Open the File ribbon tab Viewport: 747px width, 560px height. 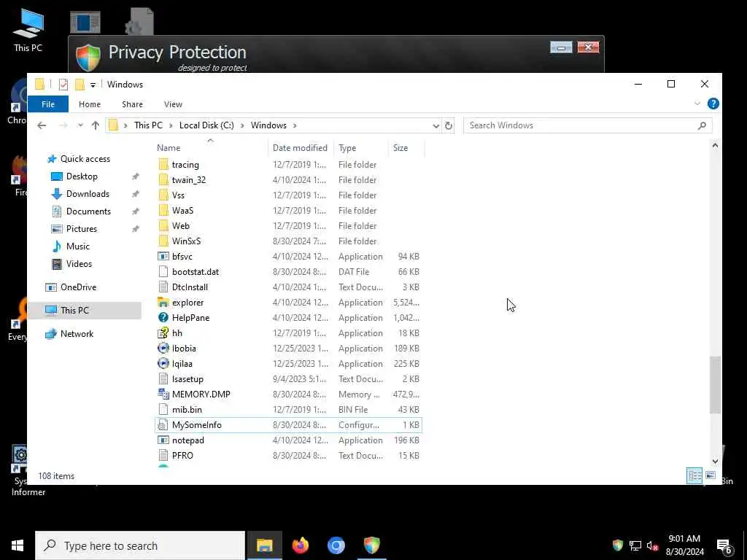[48, 104]
